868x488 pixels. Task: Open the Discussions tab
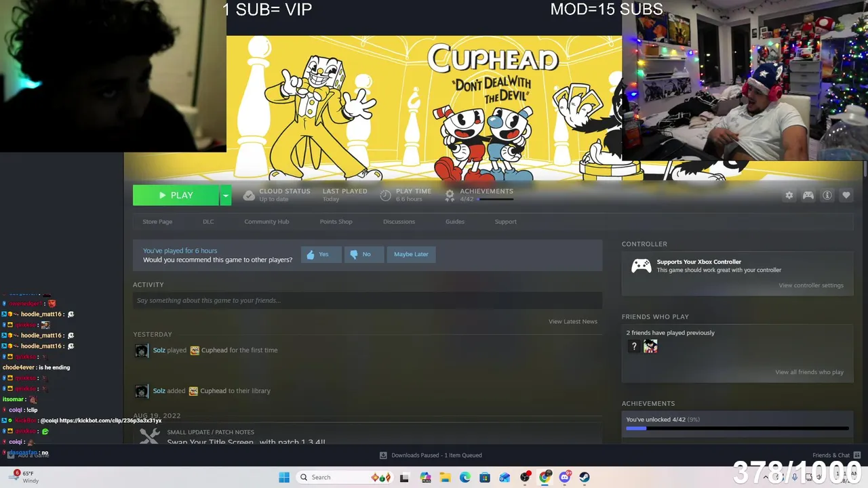click(x=399, y=222)
